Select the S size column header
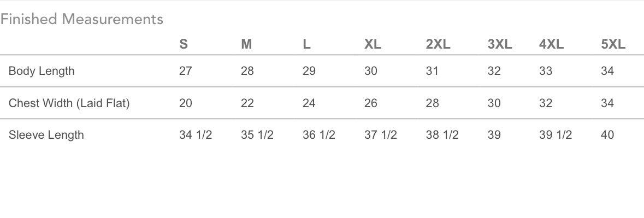Viewport: 644px width, 218px height. 184,44
